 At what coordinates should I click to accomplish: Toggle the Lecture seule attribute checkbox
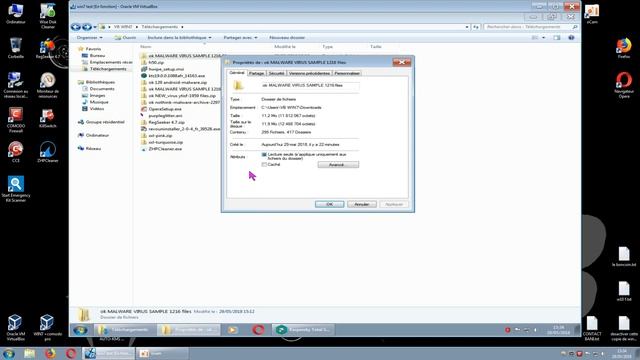point(264,155)
